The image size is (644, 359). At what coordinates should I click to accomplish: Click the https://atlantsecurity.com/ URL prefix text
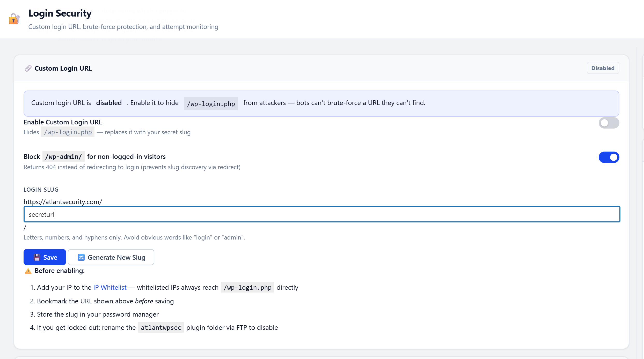coord(63,202)
